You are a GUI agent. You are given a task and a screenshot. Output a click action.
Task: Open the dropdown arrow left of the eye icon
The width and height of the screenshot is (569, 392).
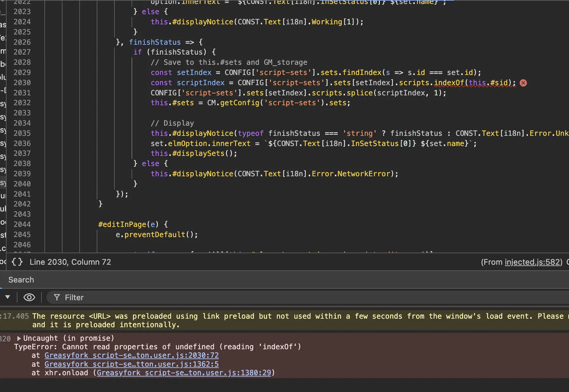pos(8,297)
